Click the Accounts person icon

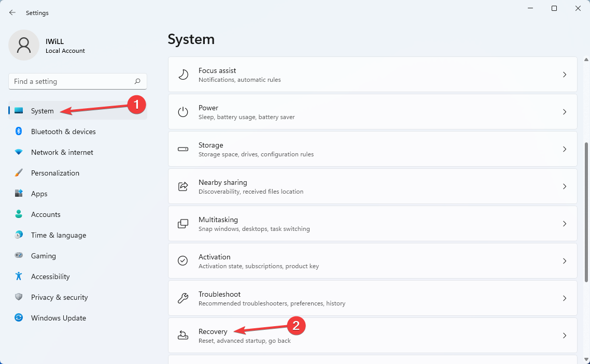pos(19,214)
